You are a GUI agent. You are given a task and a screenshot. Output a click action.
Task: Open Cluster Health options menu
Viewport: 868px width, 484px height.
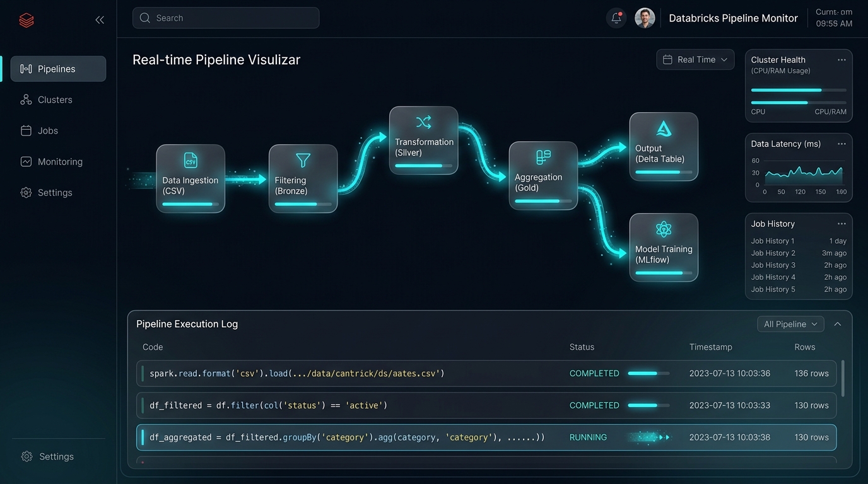pyautogui.click(x=842, y=60)
